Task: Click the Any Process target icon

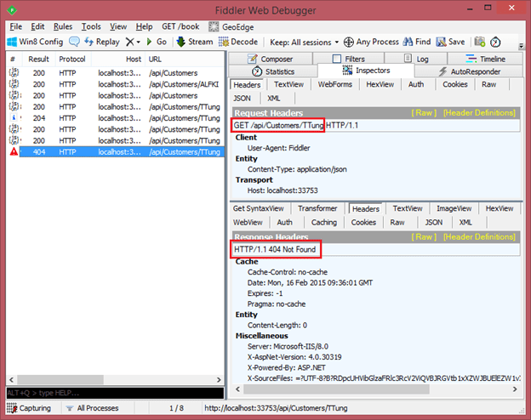Action: pyautogui.click(x=349, y=42)
